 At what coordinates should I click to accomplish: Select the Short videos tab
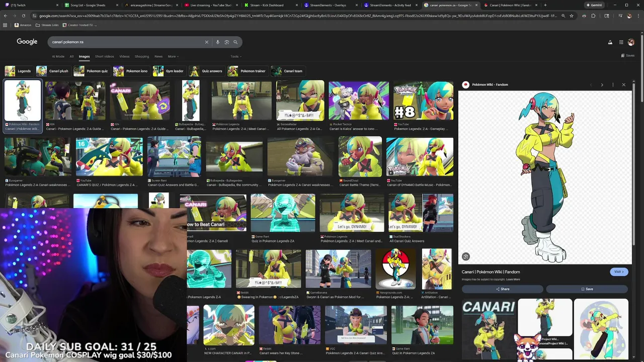click(105, 56)
